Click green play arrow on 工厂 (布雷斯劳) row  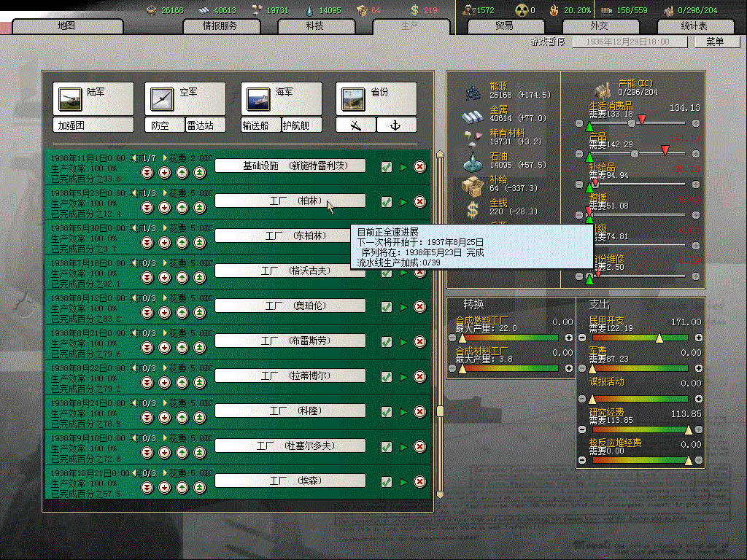click(403, 343)
